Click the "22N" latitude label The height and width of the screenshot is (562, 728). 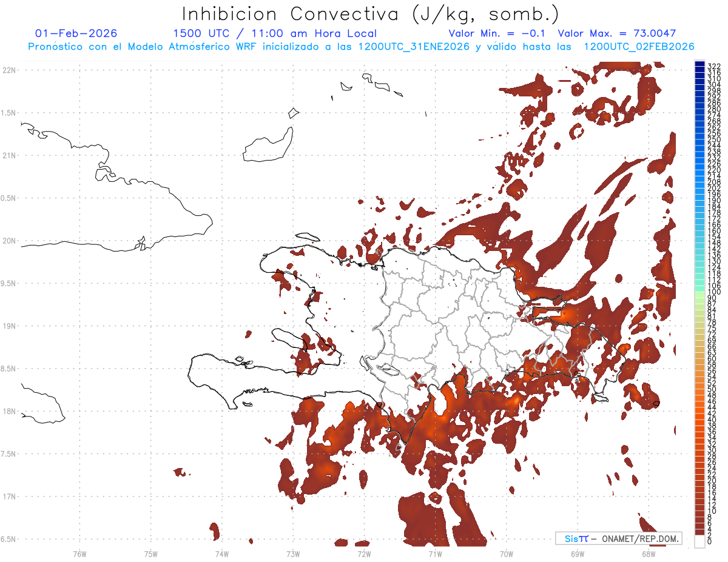[x=8, y=70]
